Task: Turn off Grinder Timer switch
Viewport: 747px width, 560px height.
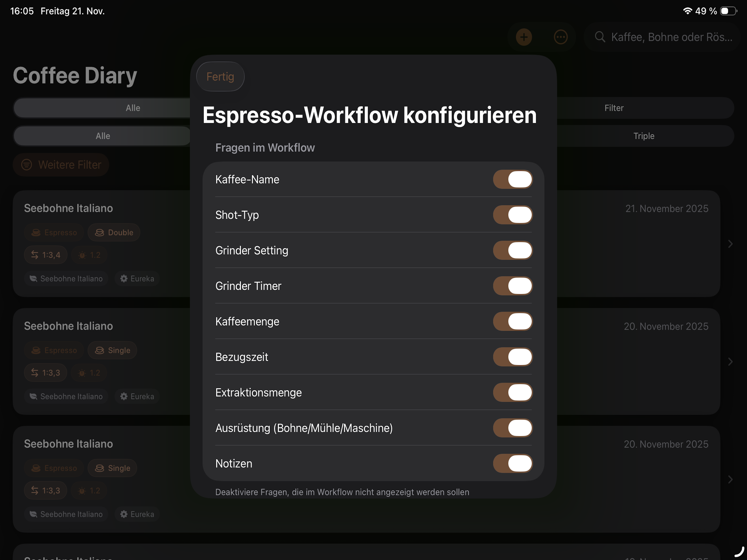Action: (x=513, y=286)
